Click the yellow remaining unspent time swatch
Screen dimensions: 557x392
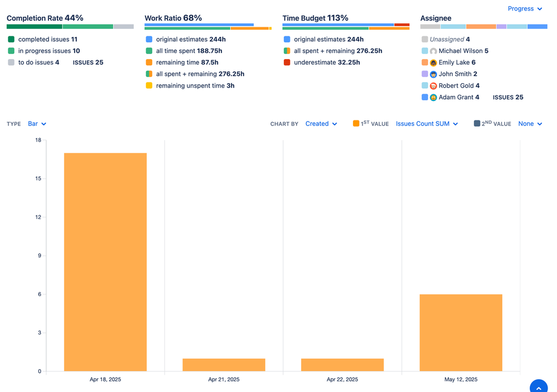(x=149, y=85)
